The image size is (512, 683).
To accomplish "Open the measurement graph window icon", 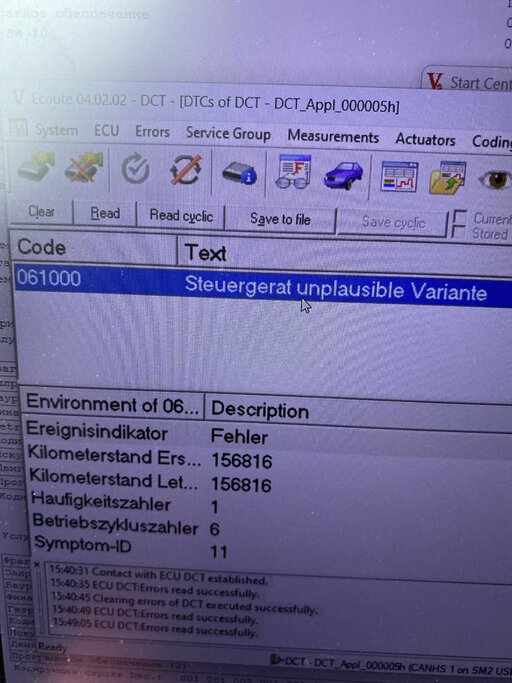I will [x=400, y=177].
